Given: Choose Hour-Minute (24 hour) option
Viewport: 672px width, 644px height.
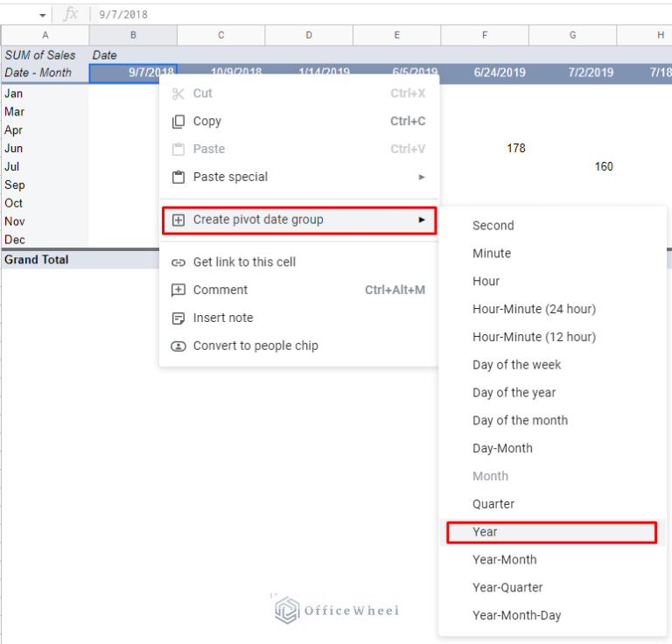Looking at the screenshot, I should (534, 309).
